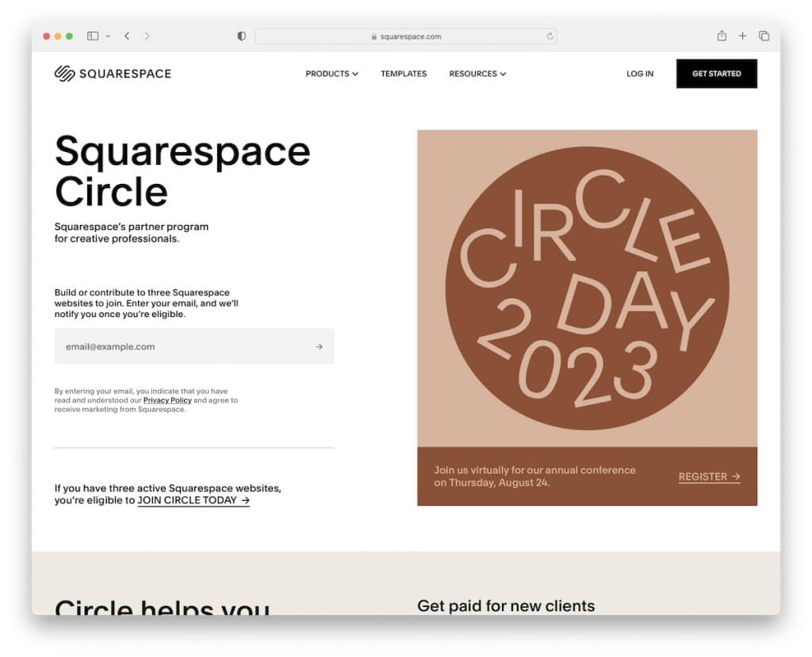Click the partner program subtitle text
This screenshot has width=812, height=657.
click(132, 232)
